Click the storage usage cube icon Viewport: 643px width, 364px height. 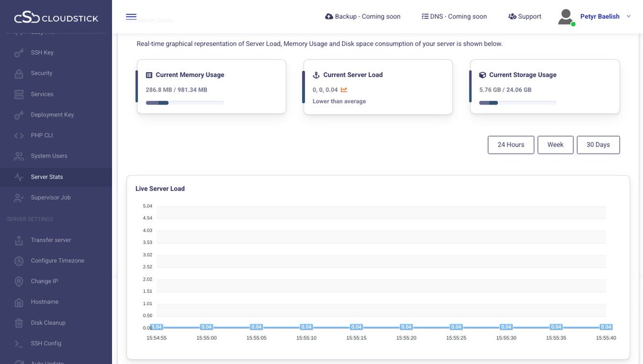(x=482, y=75)
